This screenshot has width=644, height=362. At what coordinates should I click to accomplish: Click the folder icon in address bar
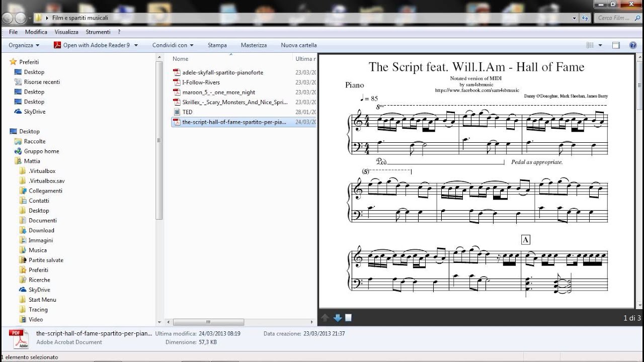point(39,18)
